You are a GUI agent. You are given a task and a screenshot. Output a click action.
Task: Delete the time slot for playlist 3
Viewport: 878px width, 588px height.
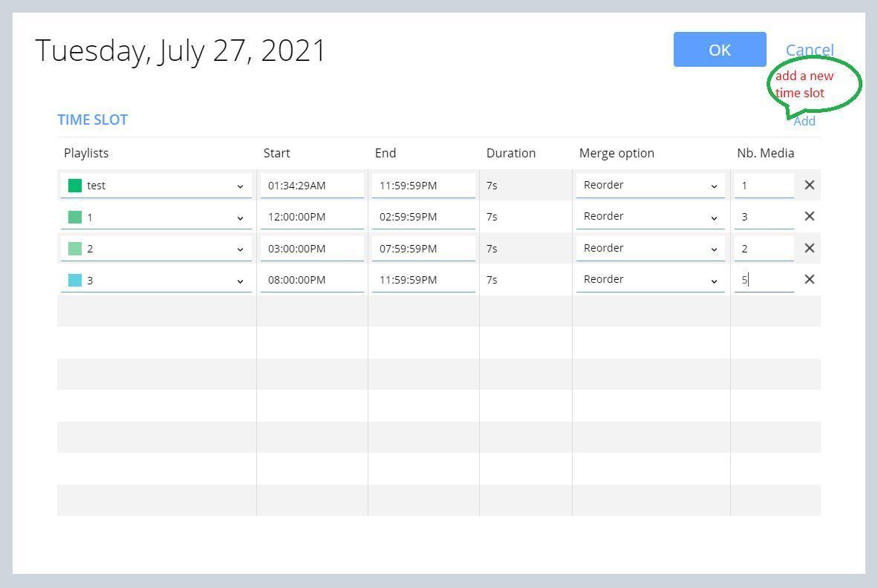click(809, 279)
